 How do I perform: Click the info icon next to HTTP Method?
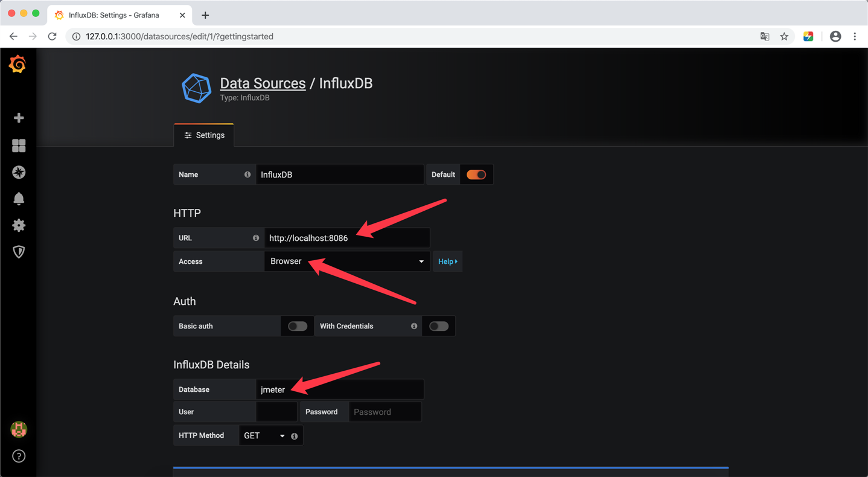[x=295, y=436]
